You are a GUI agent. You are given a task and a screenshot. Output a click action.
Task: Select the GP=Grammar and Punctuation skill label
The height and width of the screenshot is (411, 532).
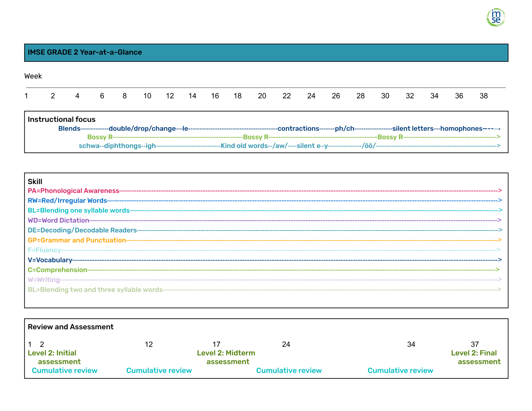click(x=77, y=240)
